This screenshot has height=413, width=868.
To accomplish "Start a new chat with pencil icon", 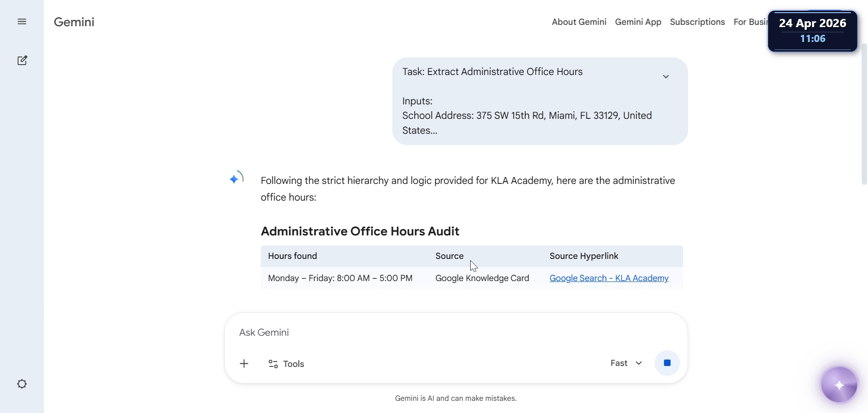I will pyautogui.click(x=22, y=61).
